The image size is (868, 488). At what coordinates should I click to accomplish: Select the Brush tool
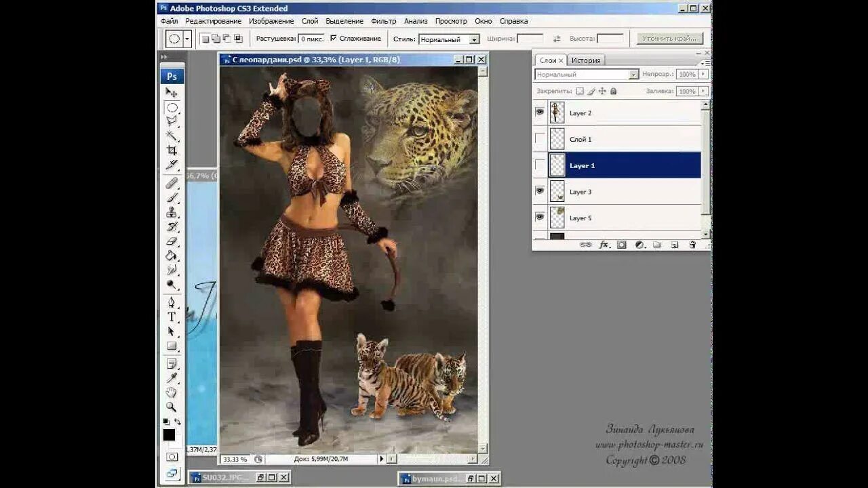coord(172,198)
